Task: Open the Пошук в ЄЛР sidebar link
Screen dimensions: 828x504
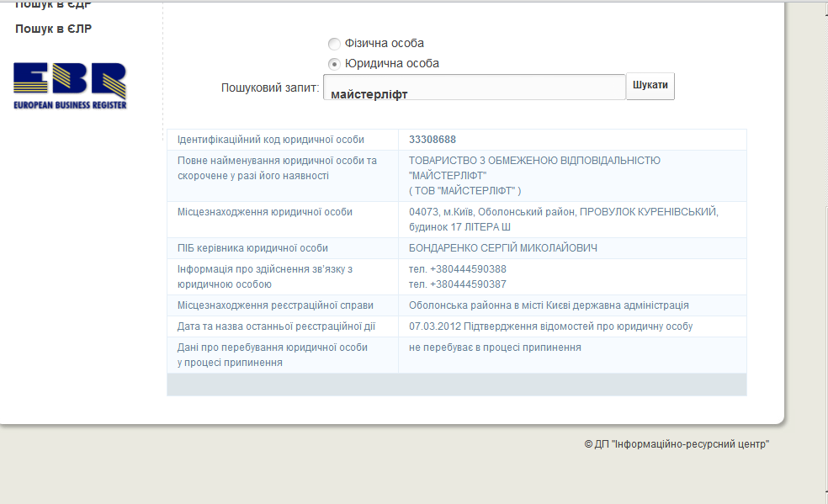Action: click(x=53, y=29)
